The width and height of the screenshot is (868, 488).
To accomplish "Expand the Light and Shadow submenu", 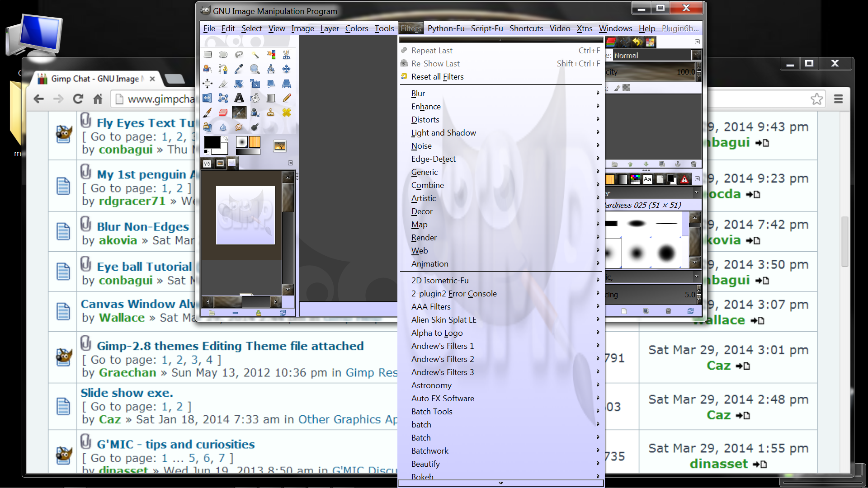I will click(x=501, y=133).
